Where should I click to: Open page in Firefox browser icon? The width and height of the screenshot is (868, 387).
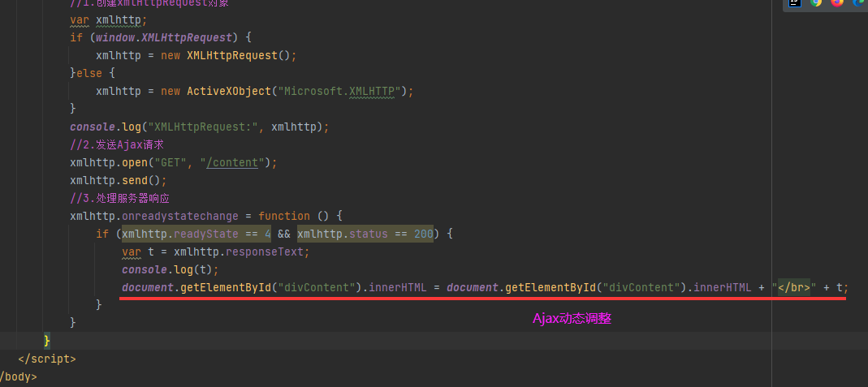point(837,2)
